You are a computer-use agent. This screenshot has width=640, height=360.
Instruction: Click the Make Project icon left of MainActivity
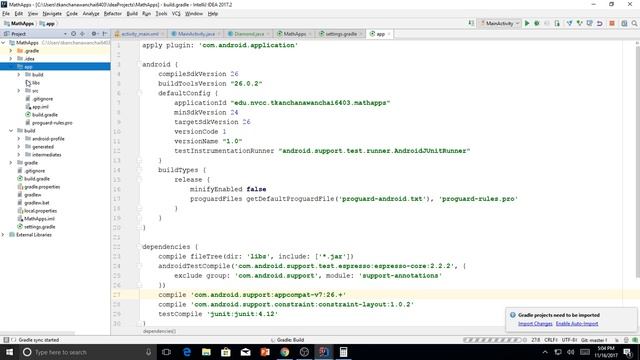tap(471, 23)
